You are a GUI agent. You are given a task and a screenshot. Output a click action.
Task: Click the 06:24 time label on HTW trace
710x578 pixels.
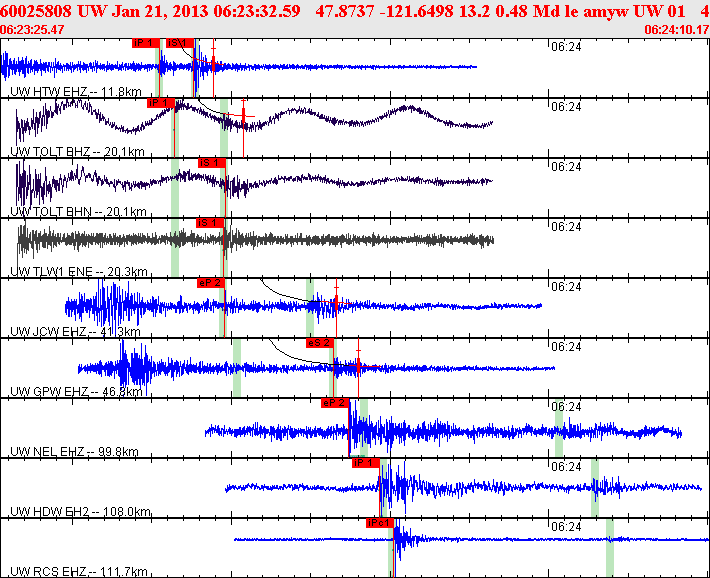coord(566,47)
